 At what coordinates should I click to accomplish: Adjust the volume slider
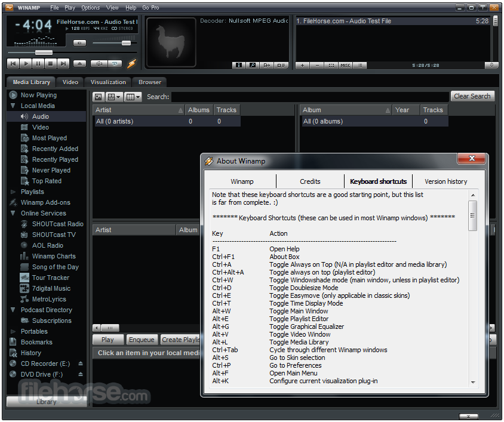tap(127, 42)
